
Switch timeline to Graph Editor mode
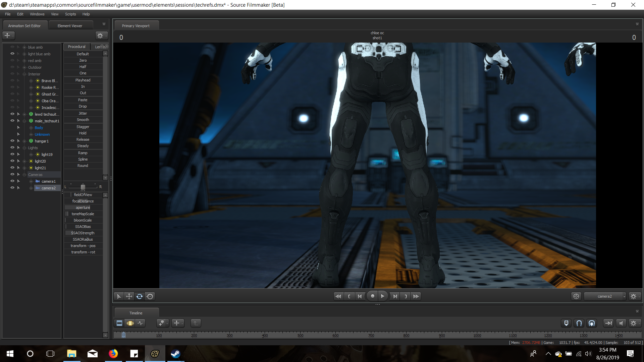tap(141, 323)
